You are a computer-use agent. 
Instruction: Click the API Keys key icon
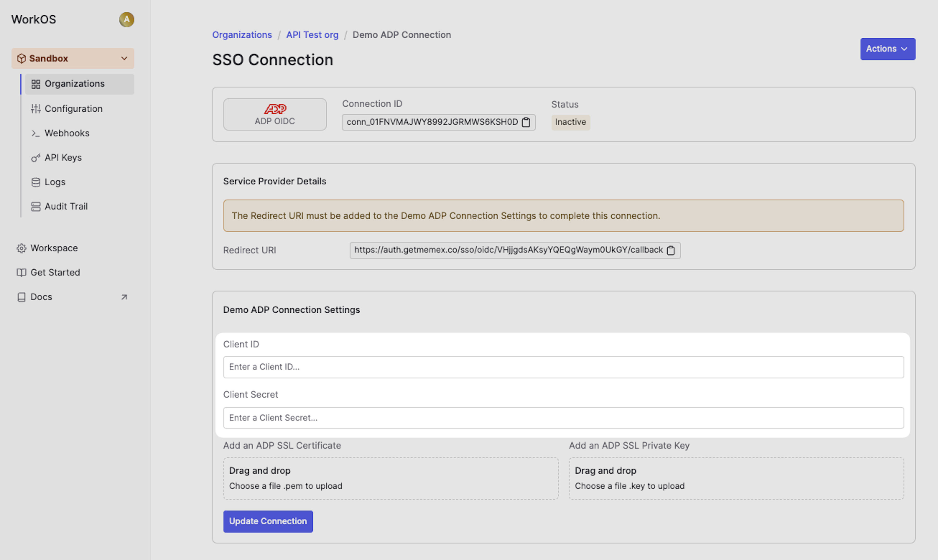(36, 158)
